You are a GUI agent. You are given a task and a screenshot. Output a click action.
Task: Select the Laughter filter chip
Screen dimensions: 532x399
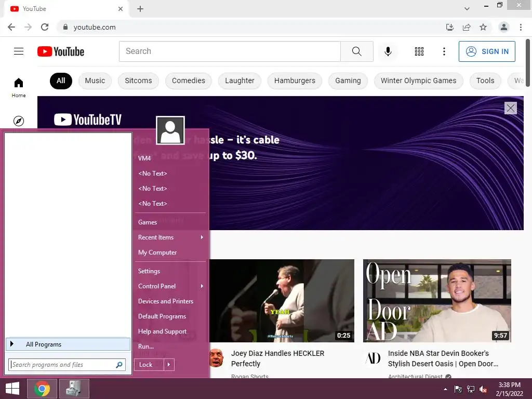click(x=240, y=81)
